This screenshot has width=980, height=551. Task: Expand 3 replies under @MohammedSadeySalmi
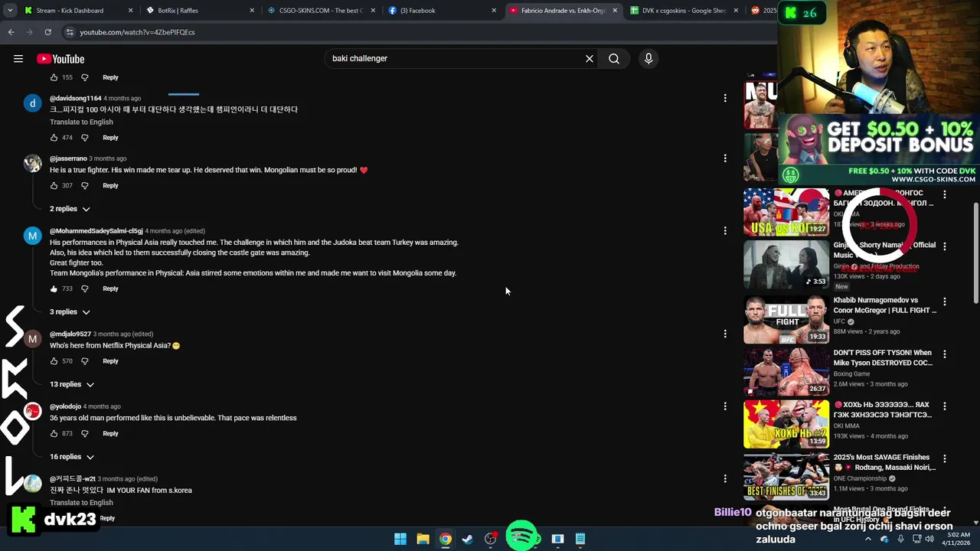point(70,312)
